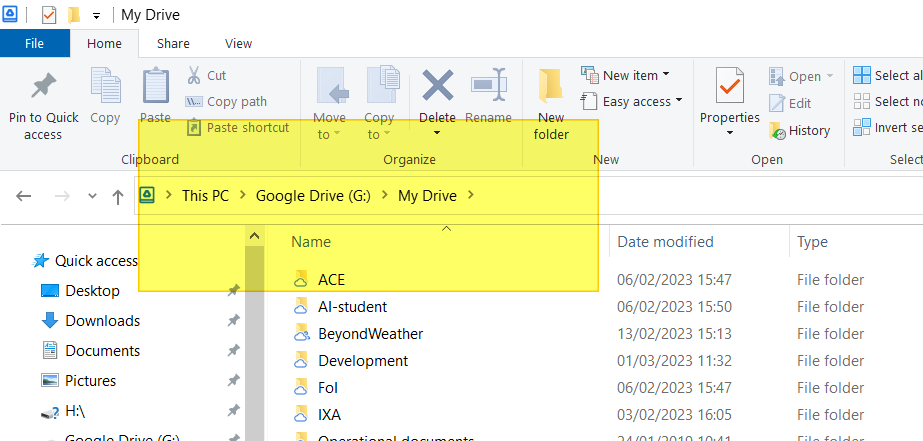Switch to the Home ribbon tab

pos(104,44)
